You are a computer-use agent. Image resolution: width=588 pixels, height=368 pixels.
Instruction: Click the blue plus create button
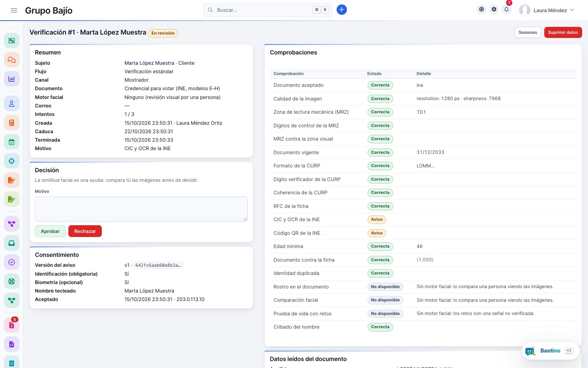342,10
